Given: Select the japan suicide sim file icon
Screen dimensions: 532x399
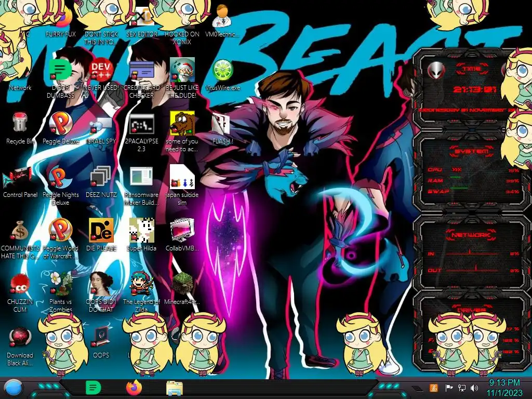Looking at the screenshot, I should coord(182,185).
